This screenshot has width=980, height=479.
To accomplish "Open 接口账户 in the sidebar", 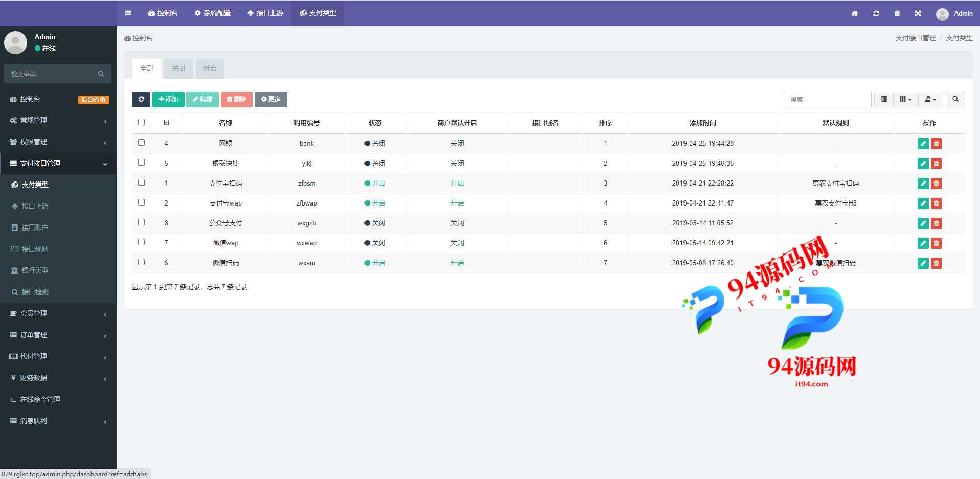I will [x=58, y=228].
